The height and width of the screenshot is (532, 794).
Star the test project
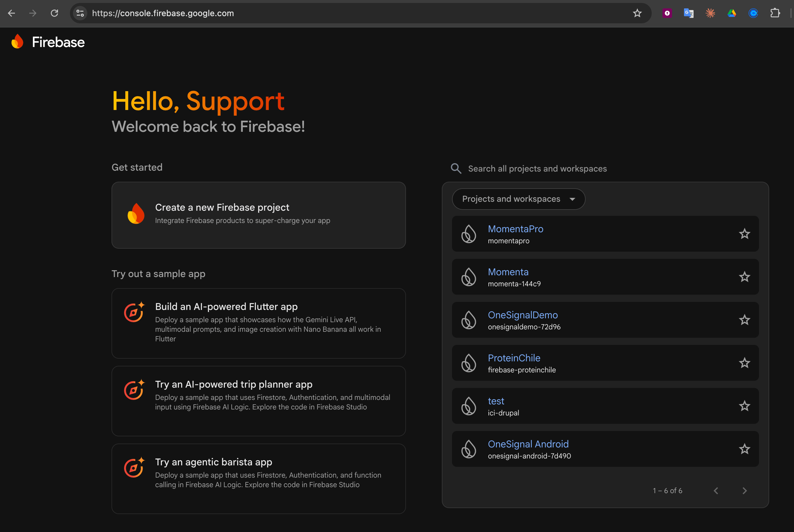[x=744, y=406]
